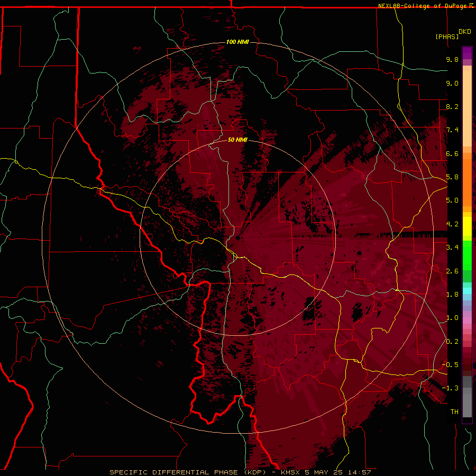Image resolution: width=476 pixels, height=476 pixels.
Task: Click the radar site dot at map center
Action: click(x=237, y=237)
